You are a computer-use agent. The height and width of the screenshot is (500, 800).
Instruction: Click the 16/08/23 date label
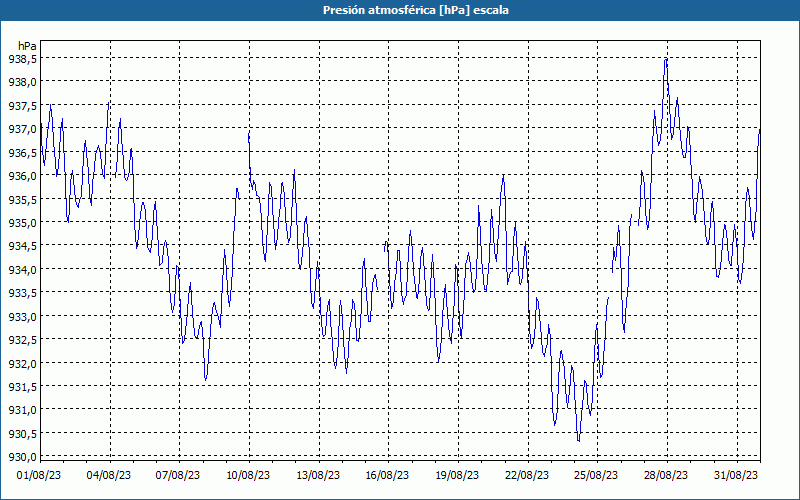tap(387, 476)
